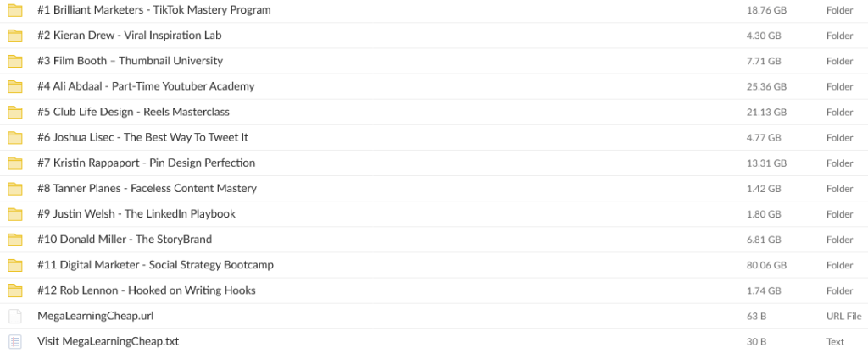Select the MegaLearningCheap.url file name
This screenshot has width=868, height=353.
click(95, 316)
